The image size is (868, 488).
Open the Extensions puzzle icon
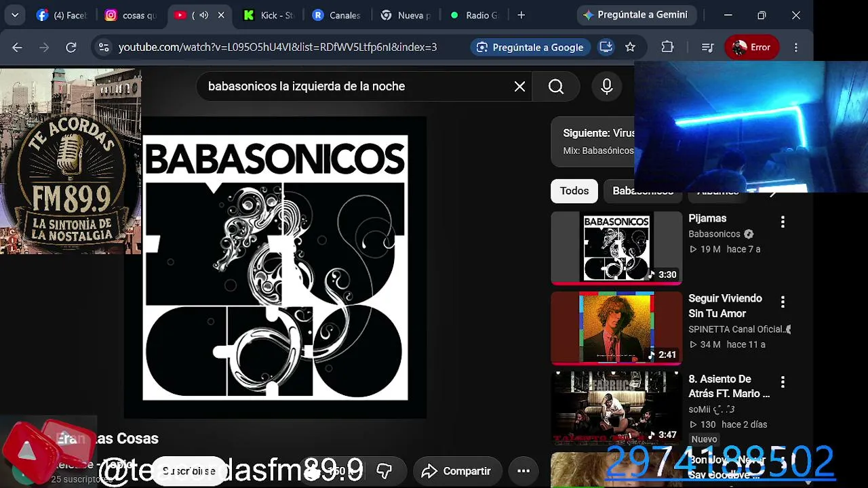[x=667, y=47]
